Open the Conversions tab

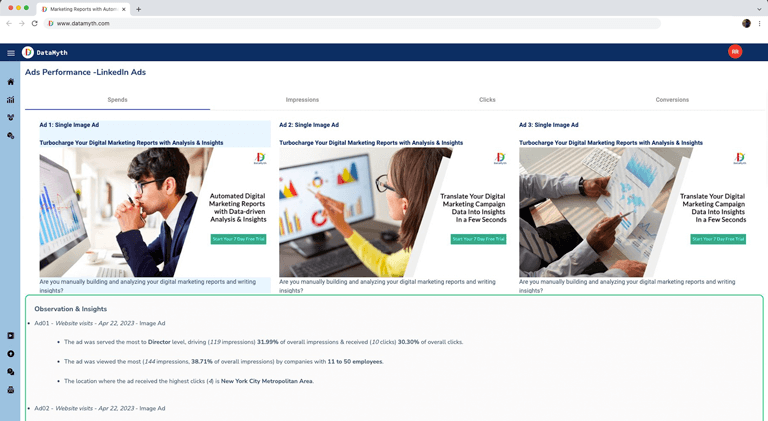pos(672,100)
